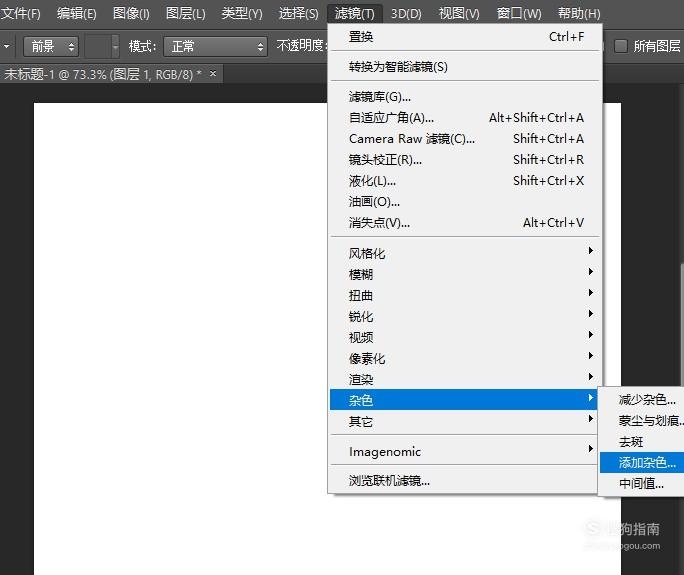Expand the 渲染 submenu

[x=464, y=379]
